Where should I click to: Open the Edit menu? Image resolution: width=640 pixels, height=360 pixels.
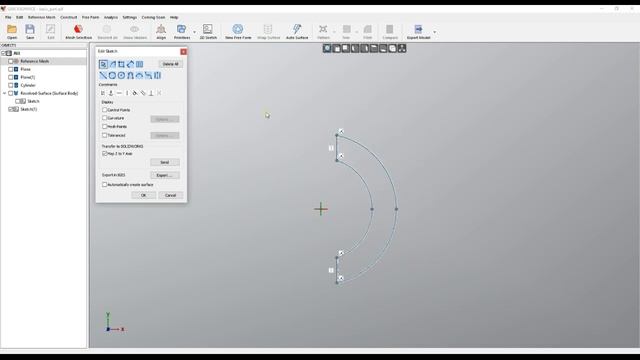(x=20, y=18)
